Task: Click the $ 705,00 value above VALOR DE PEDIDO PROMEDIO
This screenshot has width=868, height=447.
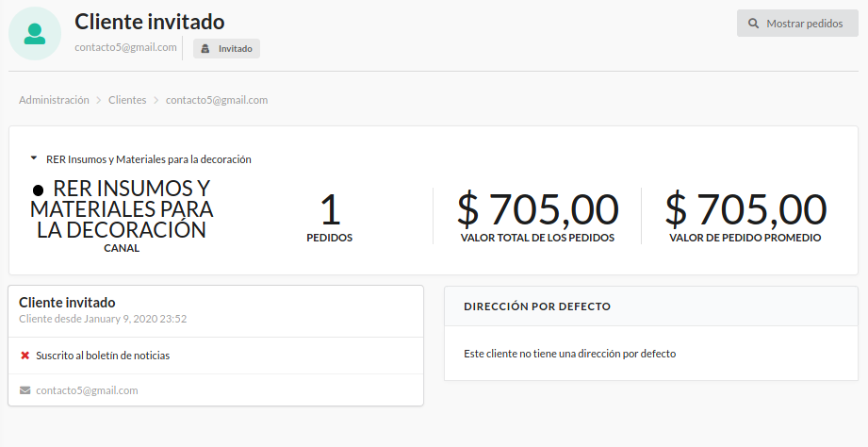Action: (745, 210)
